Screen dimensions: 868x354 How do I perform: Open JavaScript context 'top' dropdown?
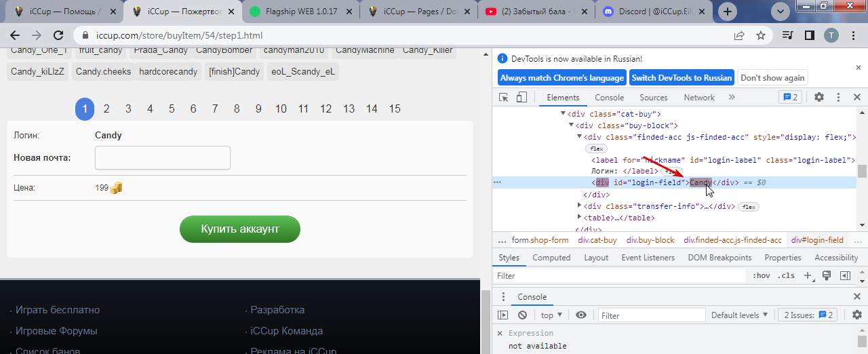click(551, 315)
